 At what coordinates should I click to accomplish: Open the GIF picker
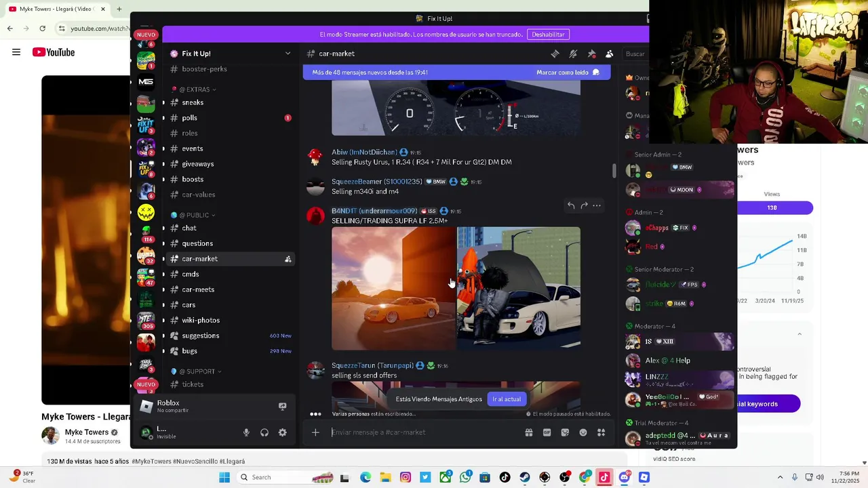click(547, 432)
